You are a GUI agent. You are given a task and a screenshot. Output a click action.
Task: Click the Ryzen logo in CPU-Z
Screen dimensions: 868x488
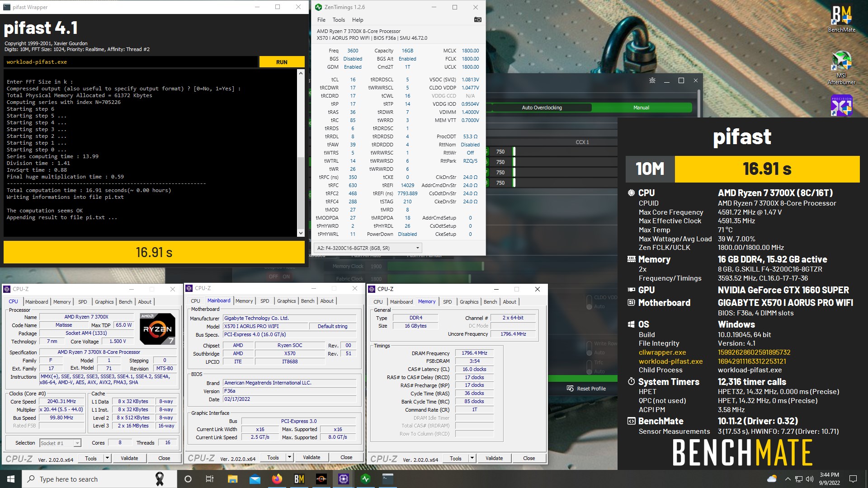pyautogui.click(x=158, y=329)
